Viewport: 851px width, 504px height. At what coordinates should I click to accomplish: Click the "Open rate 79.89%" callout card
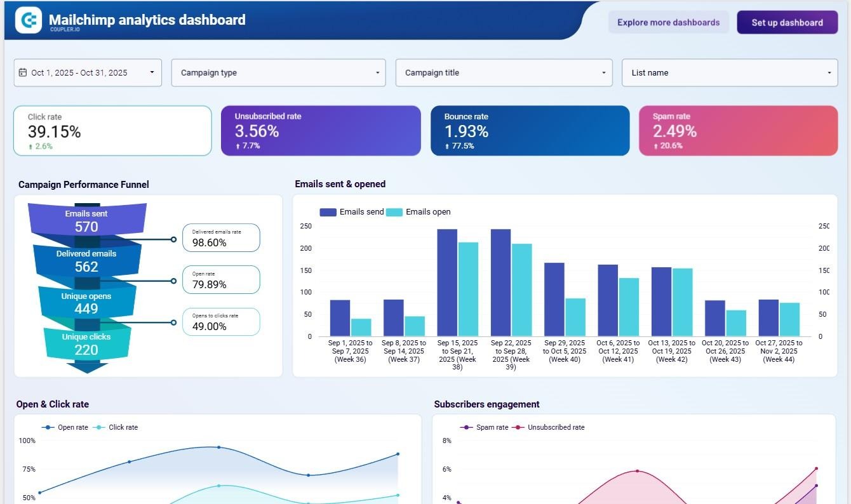221,279
